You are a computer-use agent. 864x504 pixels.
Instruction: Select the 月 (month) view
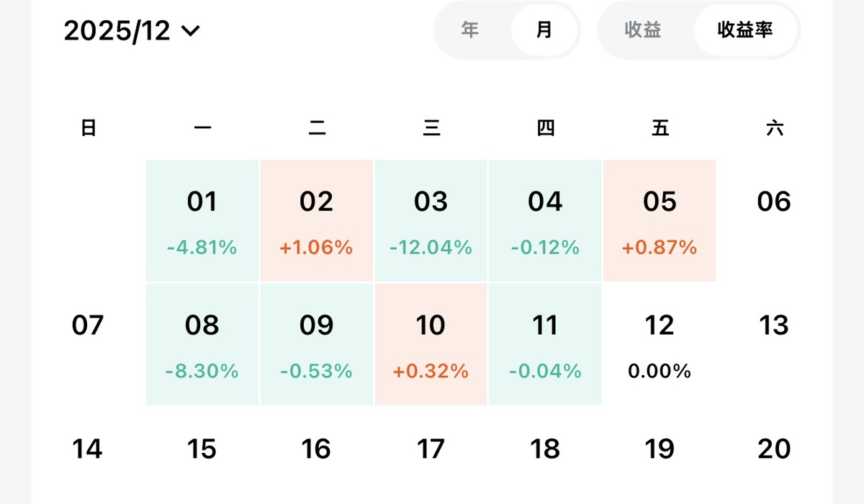coord(544,30)
